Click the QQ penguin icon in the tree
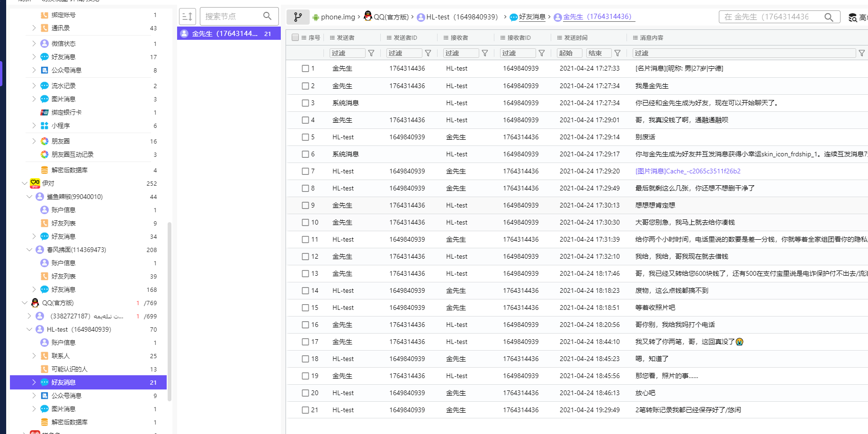The height and width of the screenshot is (434, 868). 35,303
